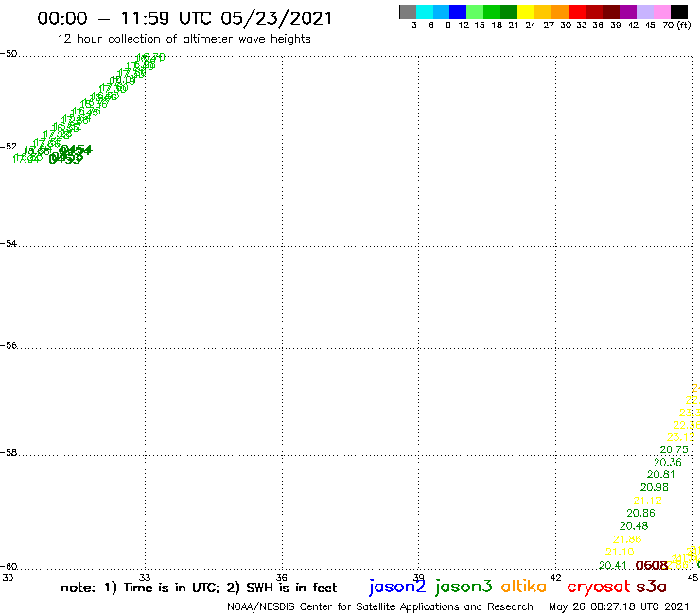The width and height of the screenshot is (700, 615).
Task: Select the NOAA/NESDIS credit line
Action: pos(380,607)
